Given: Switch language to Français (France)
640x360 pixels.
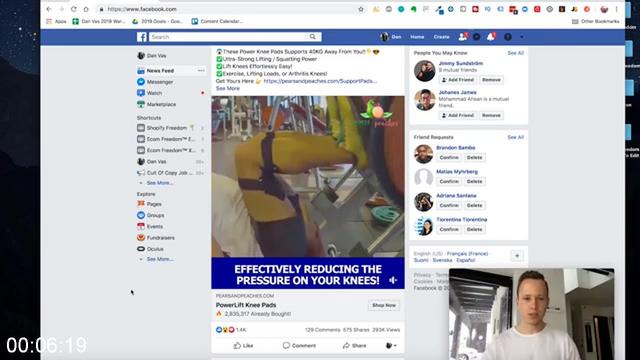Looking at the screenshot, I should 467,254.
